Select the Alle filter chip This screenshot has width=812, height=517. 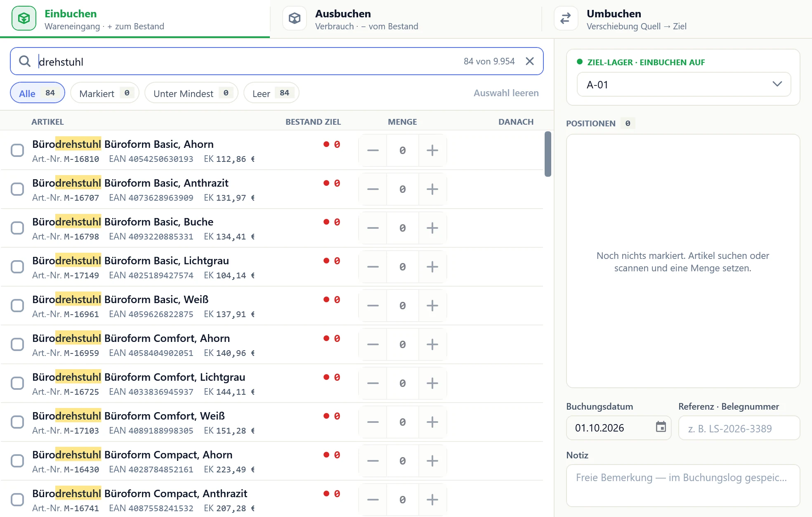pyautogui.click(x=38, y=93)
